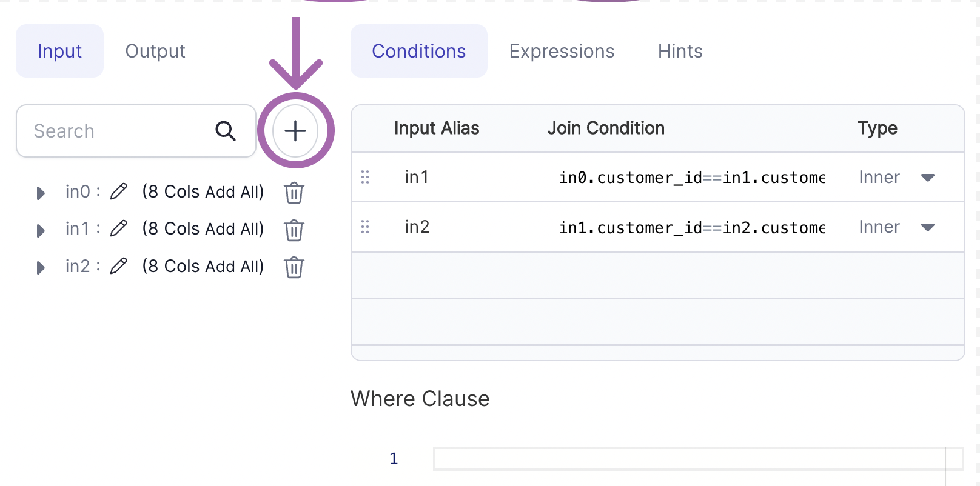Viewport: 980px width, 486px height.
Task: Select the Hints tab
Action: 680,51
